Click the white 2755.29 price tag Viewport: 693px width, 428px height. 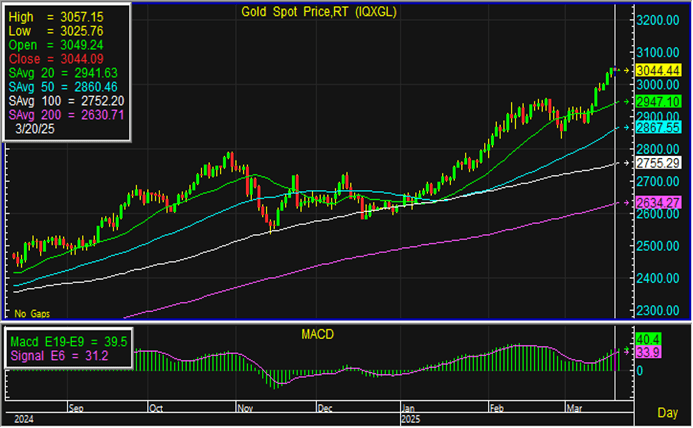click(656, 163)
